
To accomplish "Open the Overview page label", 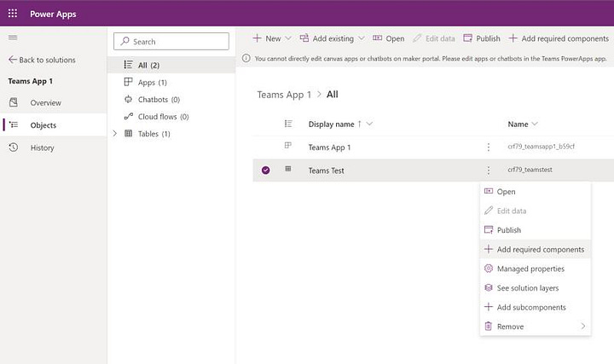I will click(x=46, y=102).
